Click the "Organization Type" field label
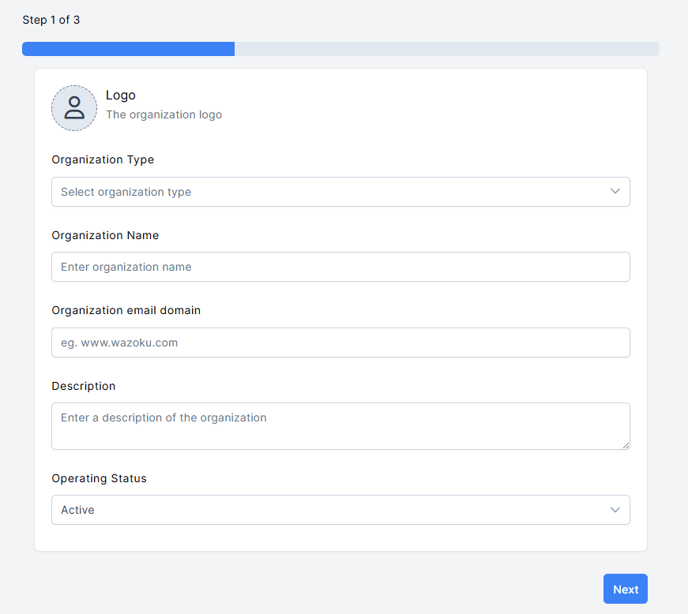This screenshot has width=688, height=614. pos(103,160)
